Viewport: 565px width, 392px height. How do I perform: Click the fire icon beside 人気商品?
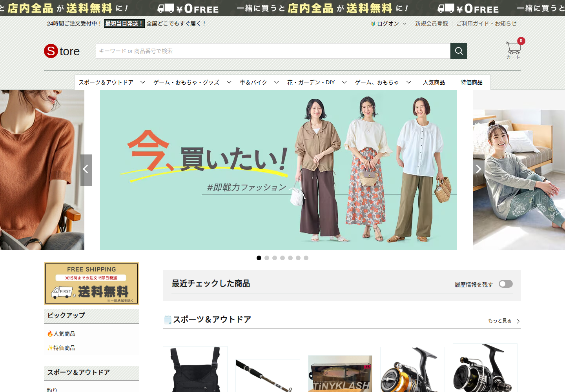click(x=50, y=334)
